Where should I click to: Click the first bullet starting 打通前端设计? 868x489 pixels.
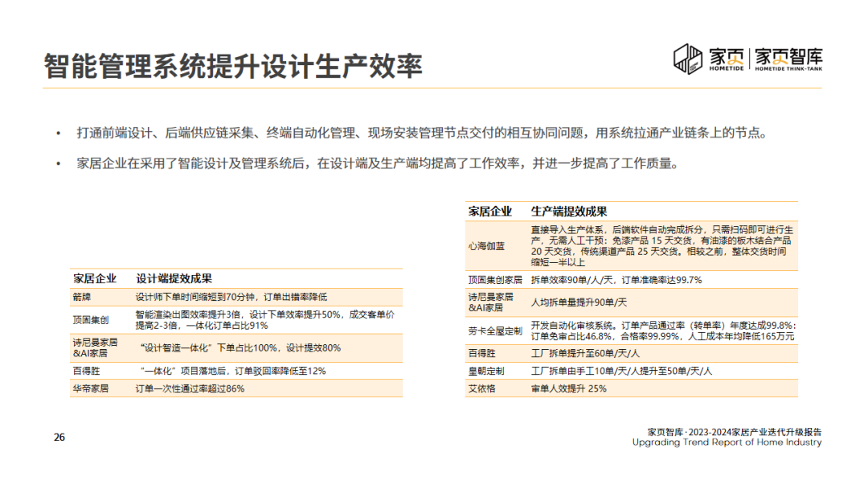(422, 133)
